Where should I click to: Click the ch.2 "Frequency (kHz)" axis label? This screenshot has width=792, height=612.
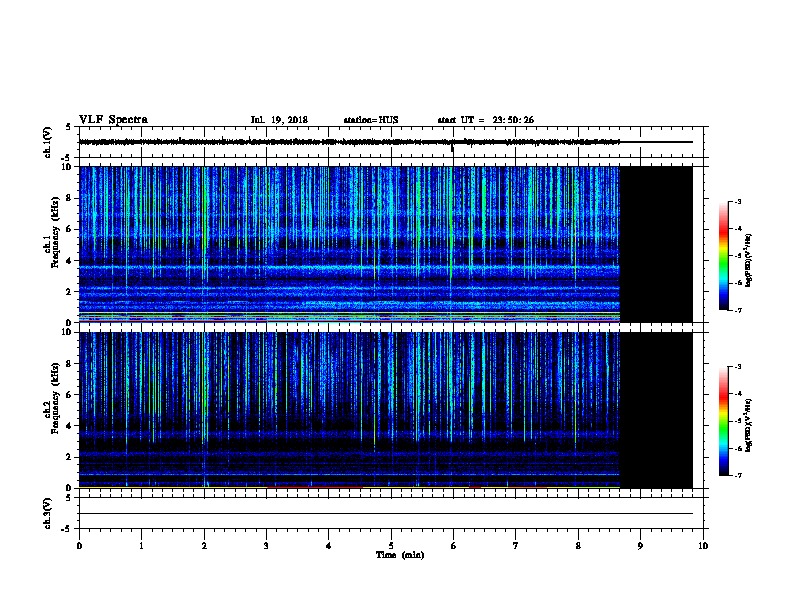pyautogui.click(x=55, y=398)
